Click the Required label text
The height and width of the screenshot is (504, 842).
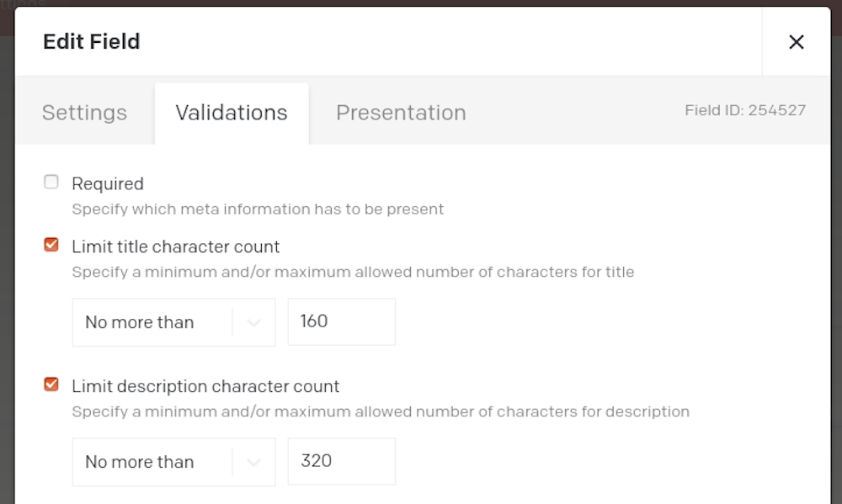click(x=108, y=183)
